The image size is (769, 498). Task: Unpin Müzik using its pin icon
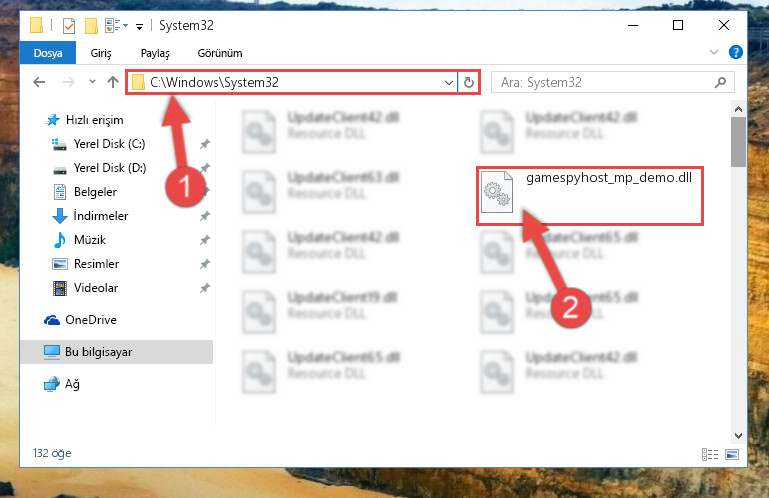[205, 240]
